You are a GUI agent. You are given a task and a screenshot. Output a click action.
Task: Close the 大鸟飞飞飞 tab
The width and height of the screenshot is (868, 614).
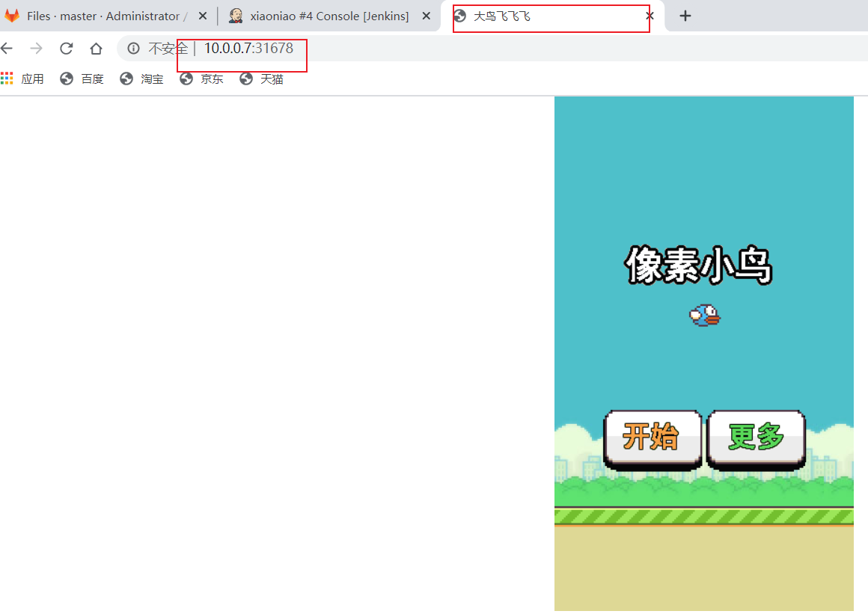coord(650,16)
